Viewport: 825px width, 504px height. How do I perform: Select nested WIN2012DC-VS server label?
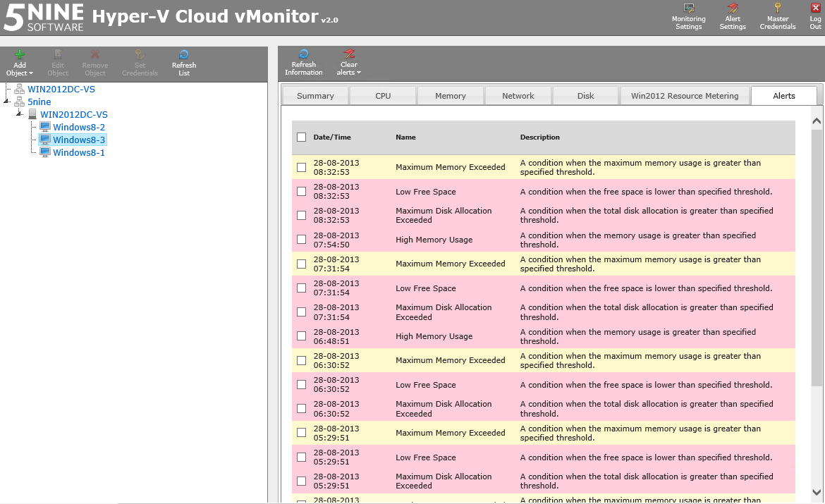click(73, 114)
